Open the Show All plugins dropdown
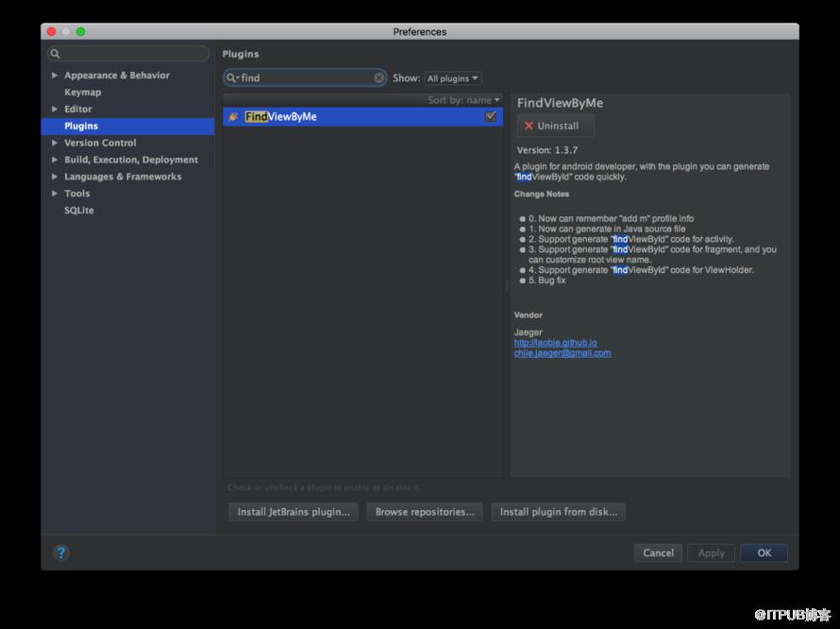Viewport: 840px width, 629px height. pos(452,78)
